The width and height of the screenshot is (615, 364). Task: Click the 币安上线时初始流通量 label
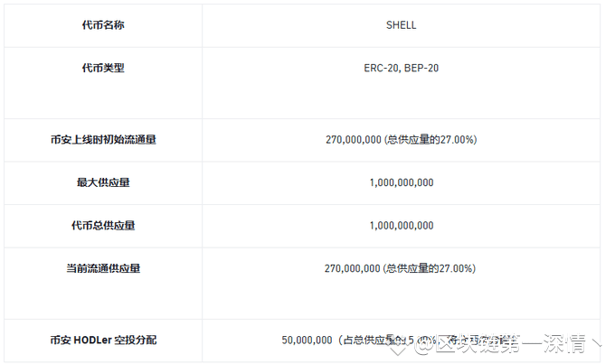point(103,139)
